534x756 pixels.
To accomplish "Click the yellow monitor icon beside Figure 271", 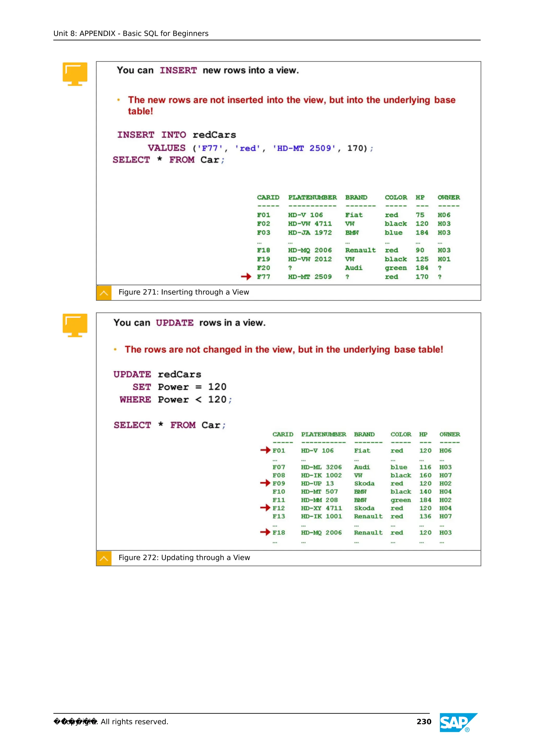I will [75, 74].
